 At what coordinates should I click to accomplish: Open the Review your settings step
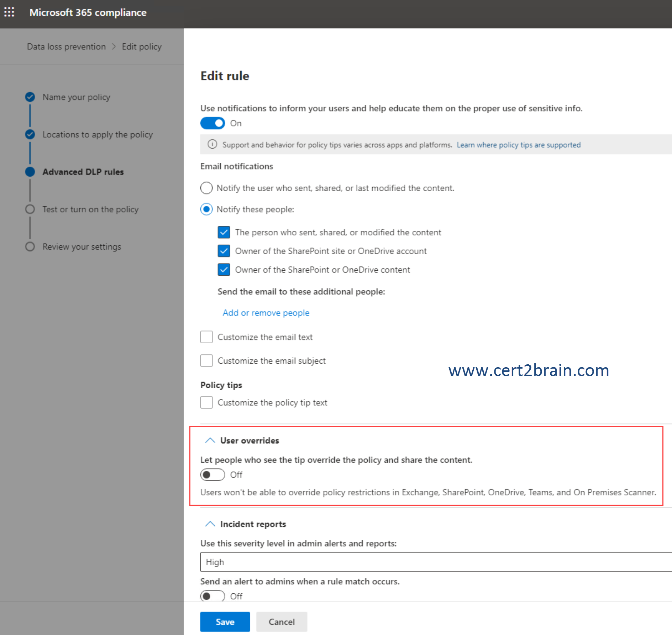click(x=82, y=247)
